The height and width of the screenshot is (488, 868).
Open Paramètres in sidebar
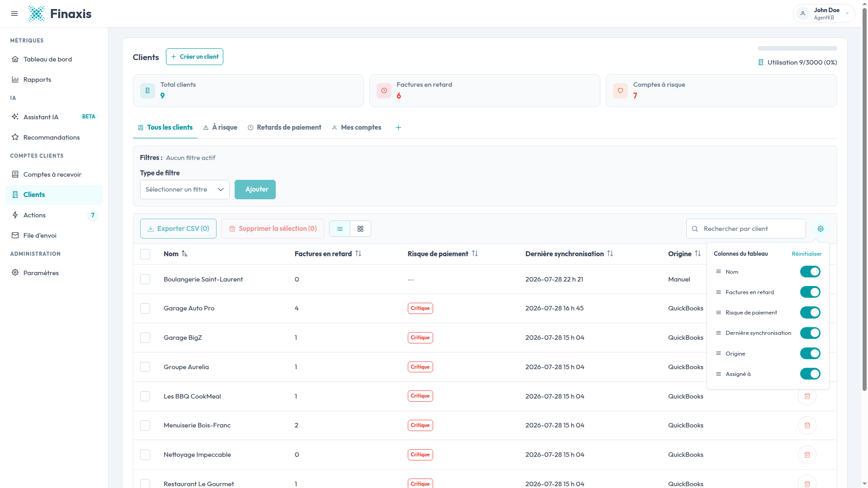[x=54, y=273]
